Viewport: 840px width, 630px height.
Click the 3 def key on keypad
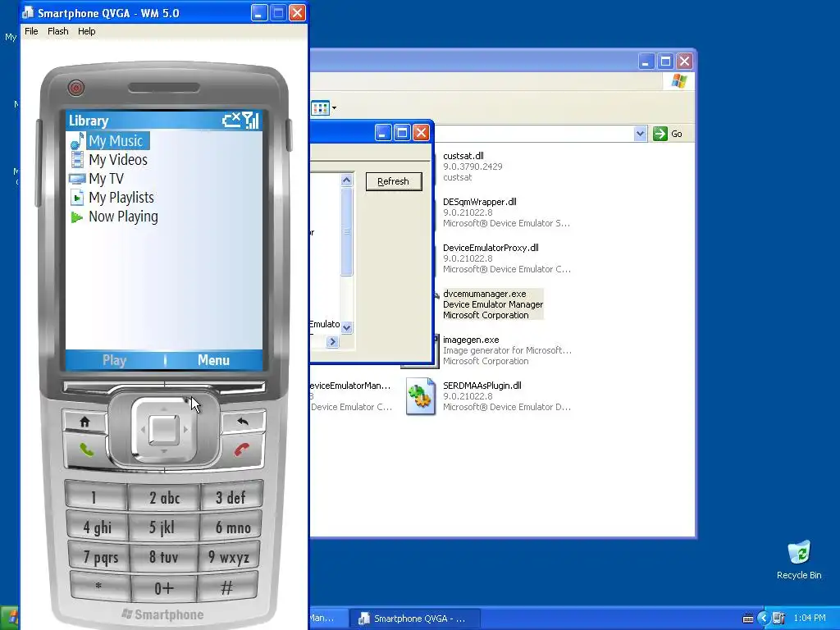click(231, 496)
